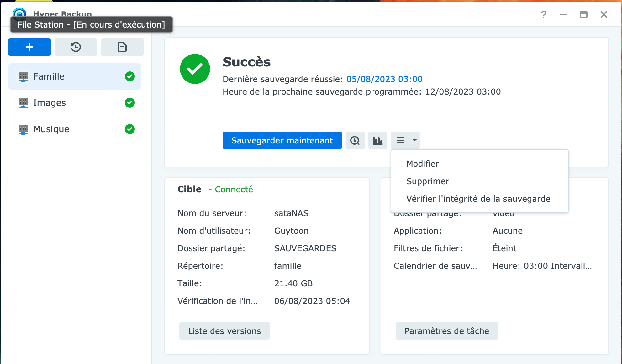Open the backup statistics chart icon

(x=377, y=140)
